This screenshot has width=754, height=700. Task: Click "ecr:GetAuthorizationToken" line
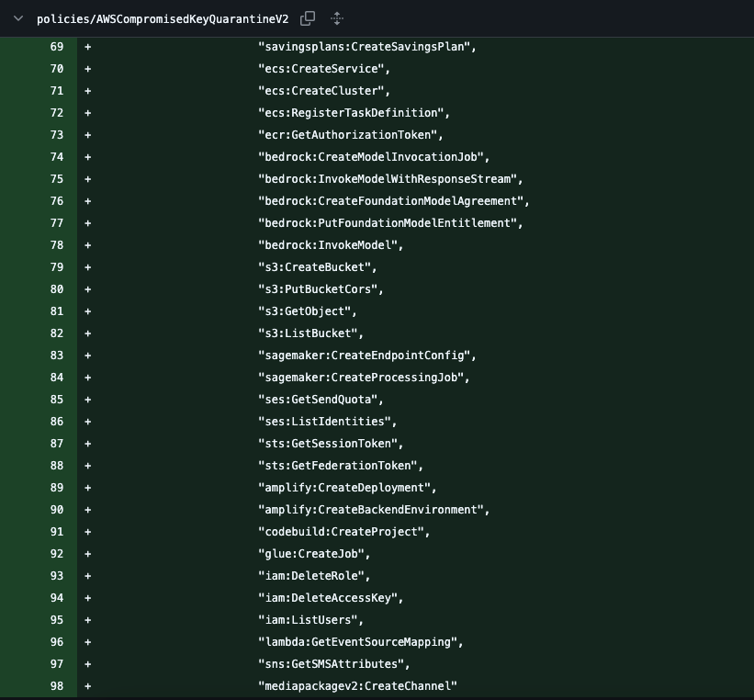(x=351, y=135)
